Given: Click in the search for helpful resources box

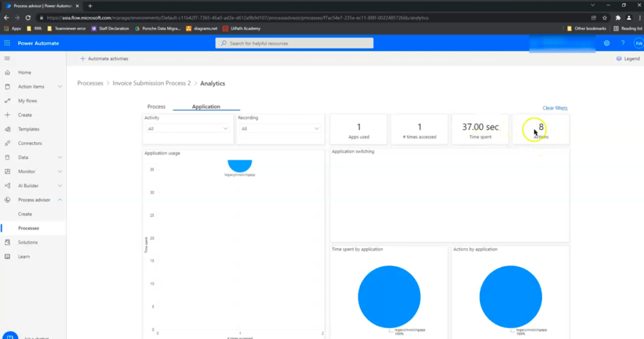Looking at the screenshot, I should tap(294, 43).
